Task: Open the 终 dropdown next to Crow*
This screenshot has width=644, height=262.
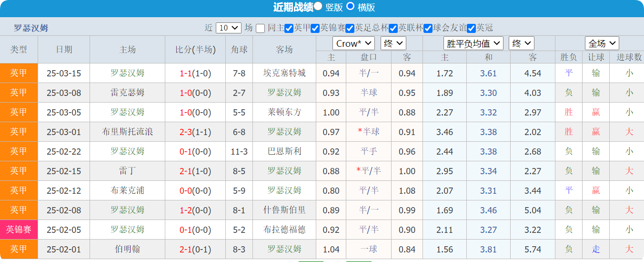Action: pyautogui.click(x=393, y=43)
